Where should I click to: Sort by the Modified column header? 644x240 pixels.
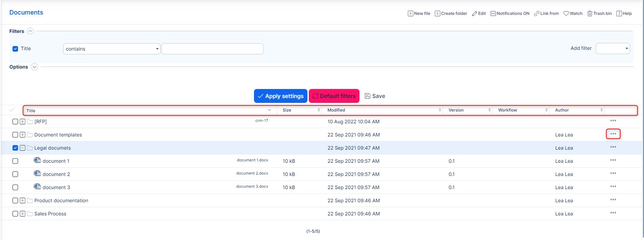tap(336, 110)
